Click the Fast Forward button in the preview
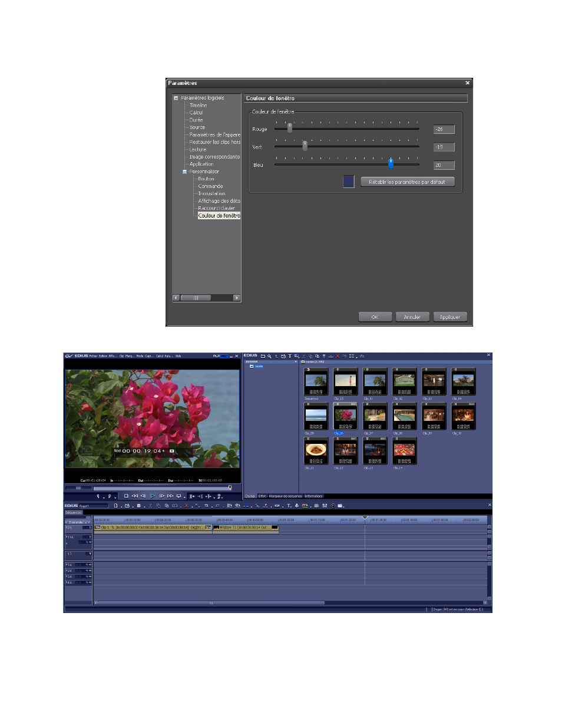 (170, 496)
